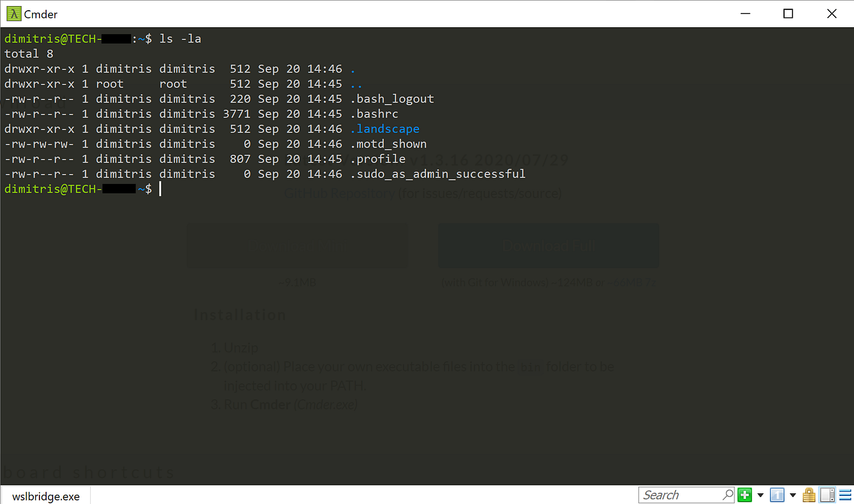Viewport: 854px width, 504px height.
Task: Click the magnifier icon in the Search field
Action: 729,495
